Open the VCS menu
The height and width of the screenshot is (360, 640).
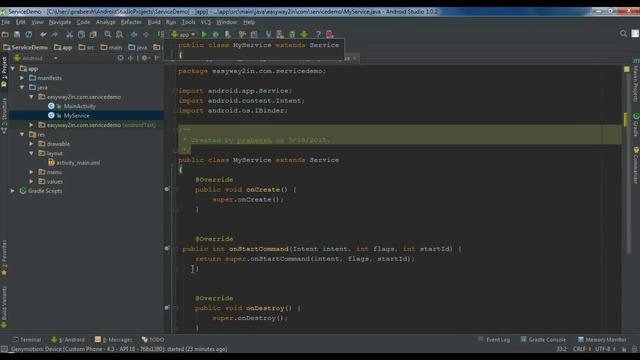click(x=206, y=22)
